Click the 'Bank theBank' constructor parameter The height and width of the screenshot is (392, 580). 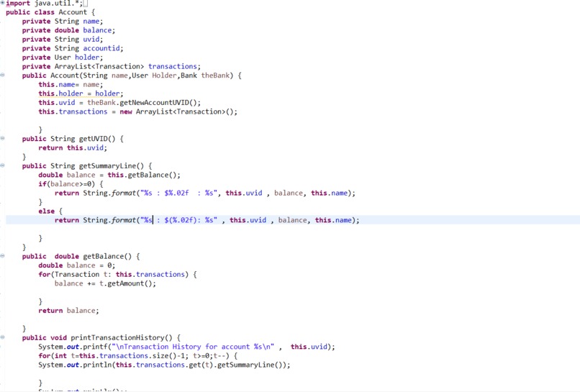tap(205, 76)
